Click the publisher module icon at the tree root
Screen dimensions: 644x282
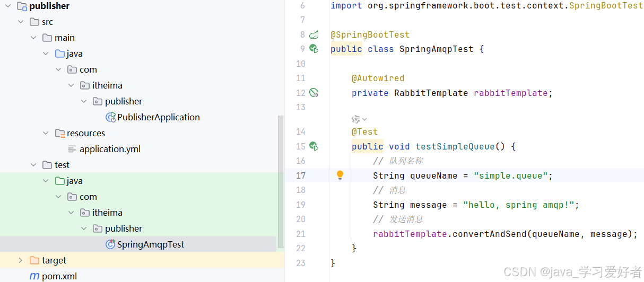pyautogui.click(x=22, y=6)
